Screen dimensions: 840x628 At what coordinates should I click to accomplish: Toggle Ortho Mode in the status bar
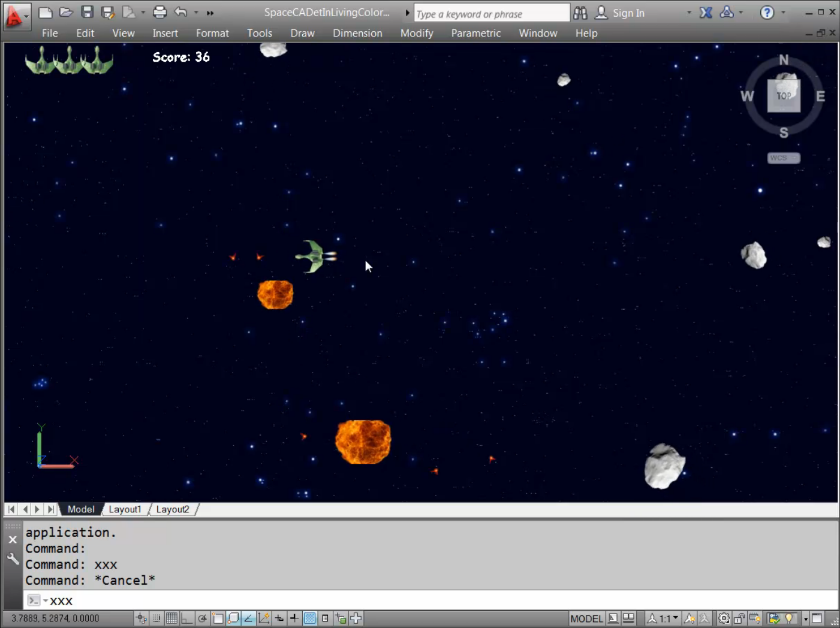pyautogui.click(x=187, y=618)
